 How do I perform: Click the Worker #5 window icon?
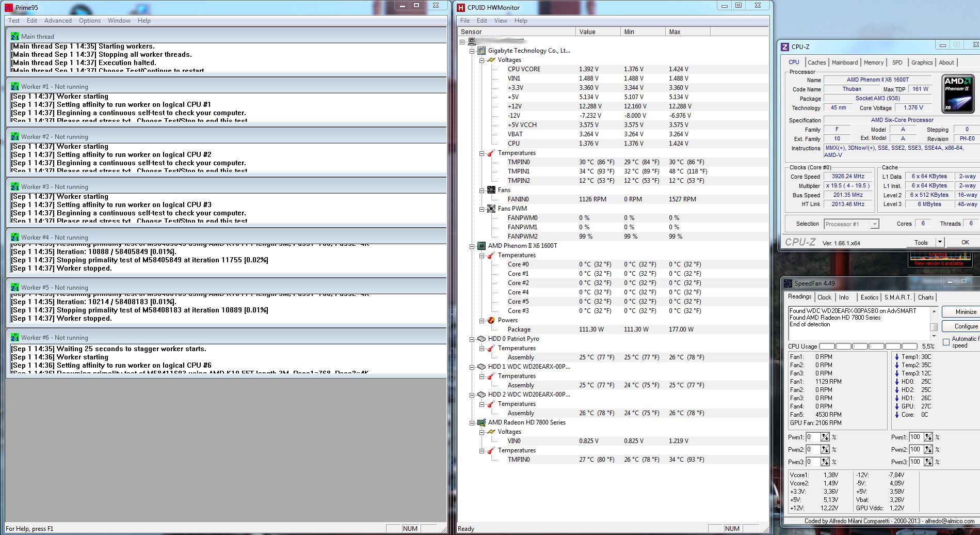14,287
